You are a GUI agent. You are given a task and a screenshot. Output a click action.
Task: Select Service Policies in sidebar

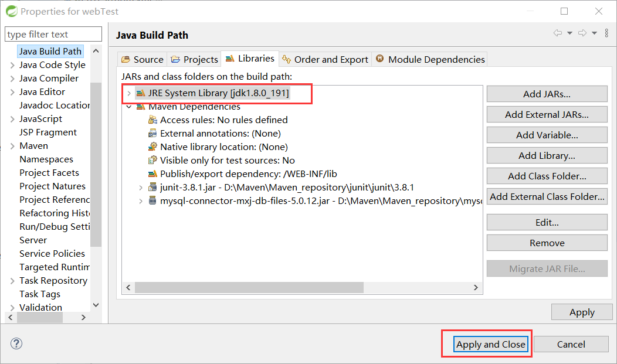[52, 254]
